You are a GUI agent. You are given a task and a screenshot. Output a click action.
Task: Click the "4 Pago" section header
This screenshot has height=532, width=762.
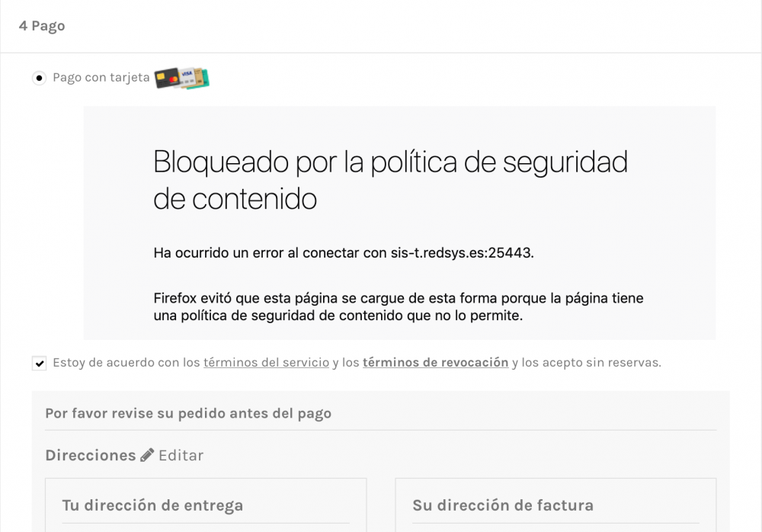pos(42,26)
